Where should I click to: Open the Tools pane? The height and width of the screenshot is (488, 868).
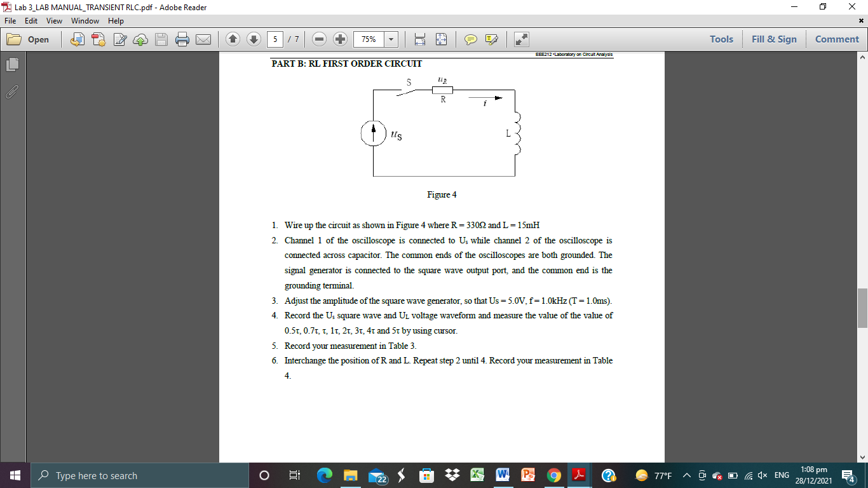tap(721, 39)
